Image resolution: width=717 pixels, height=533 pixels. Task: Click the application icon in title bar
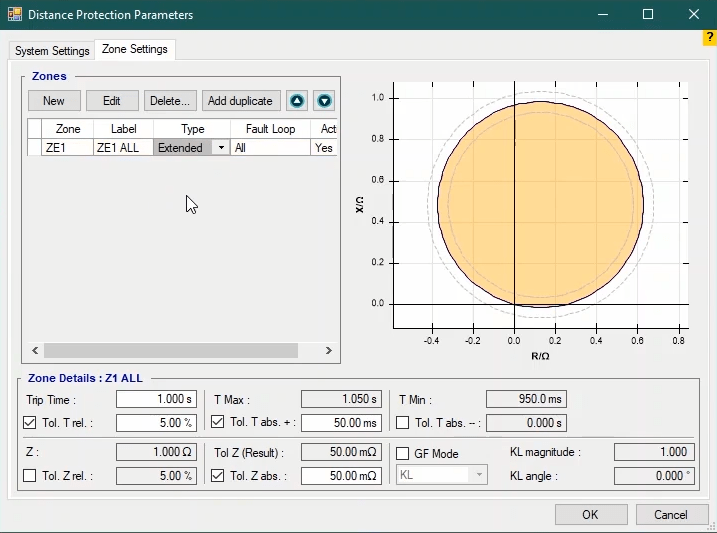coord(13,15)
